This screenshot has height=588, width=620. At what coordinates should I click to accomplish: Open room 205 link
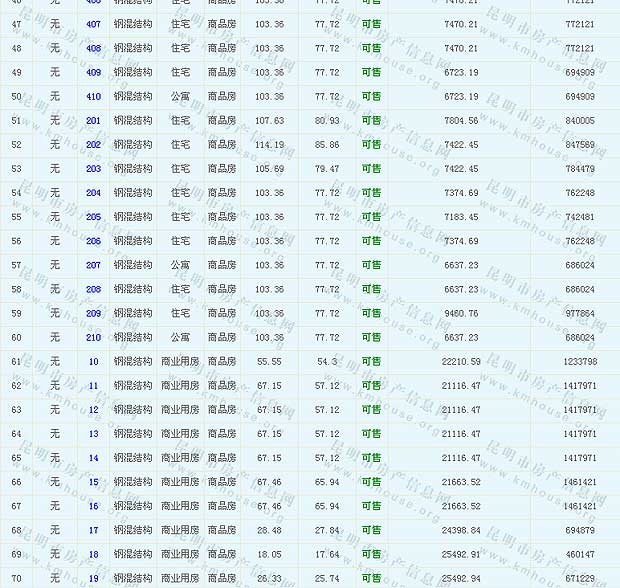(93, 217)
